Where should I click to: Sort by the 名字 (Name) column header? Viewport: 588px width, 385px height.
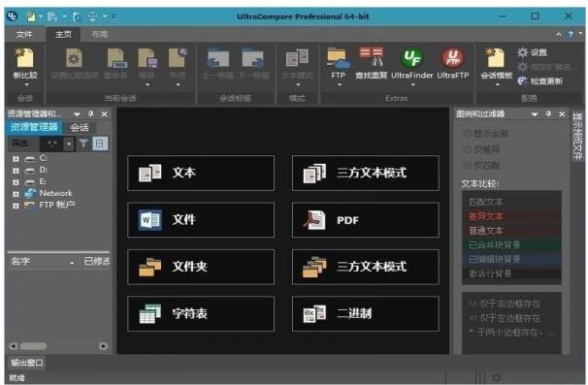[43, 261]
